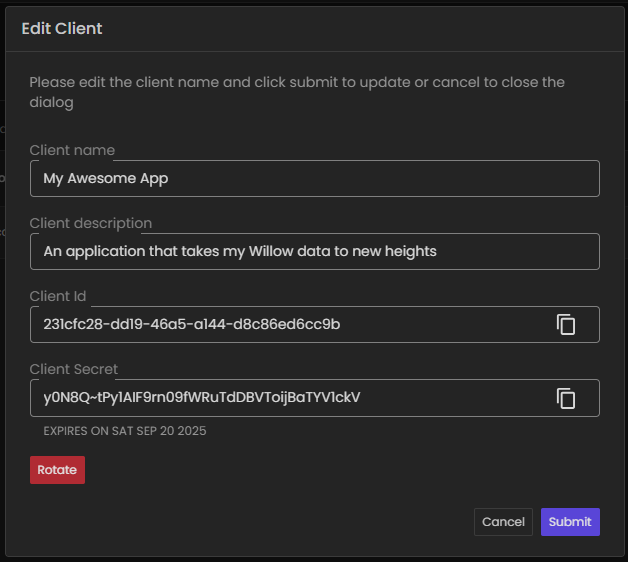Image resolution: width=628 pixels, height=562 pixels.
Task: Copy the Client Secret to clipboard
Action: click(566, 398)
